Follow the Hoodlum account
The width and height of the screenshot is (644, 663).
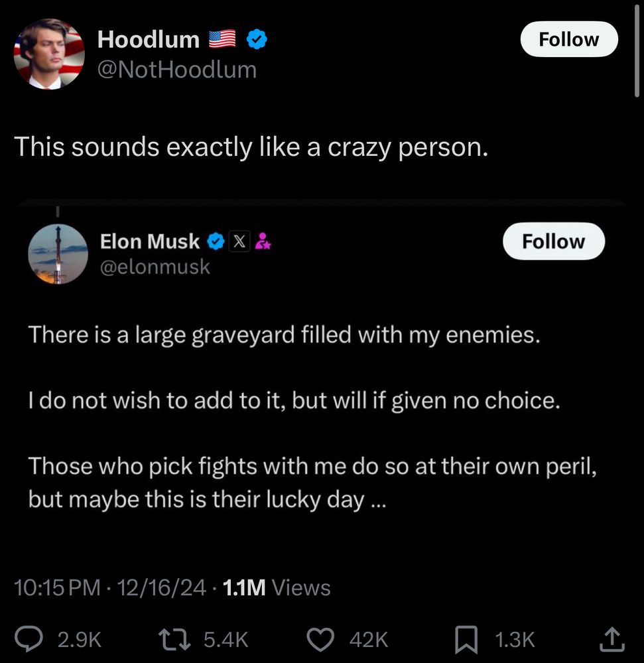coord(568,40)
